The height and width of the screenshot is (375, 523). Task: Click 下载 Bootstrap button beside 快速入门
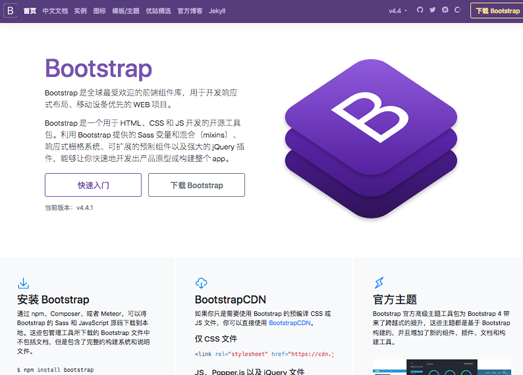pos(196,185)
